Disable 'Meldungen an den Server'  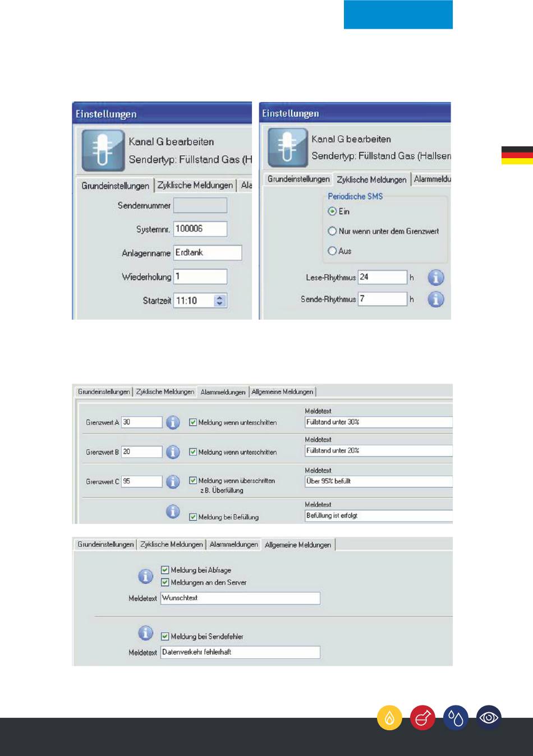[165, 582]
